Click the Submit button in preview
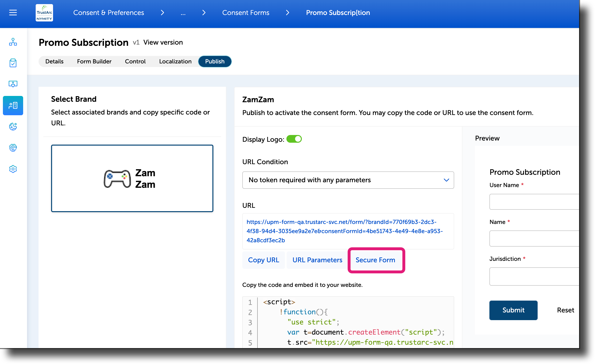 pos(513,310)
